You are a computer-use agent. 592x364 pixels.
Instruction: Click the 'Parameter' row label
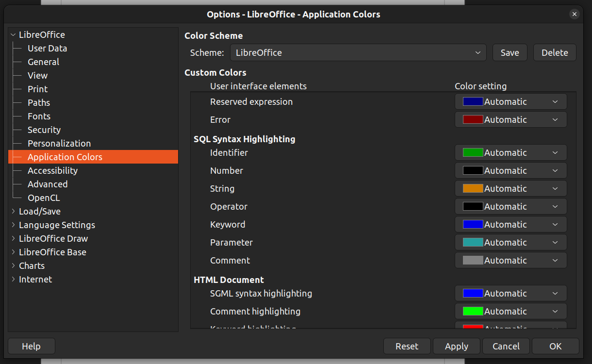(x=231, y=243)
